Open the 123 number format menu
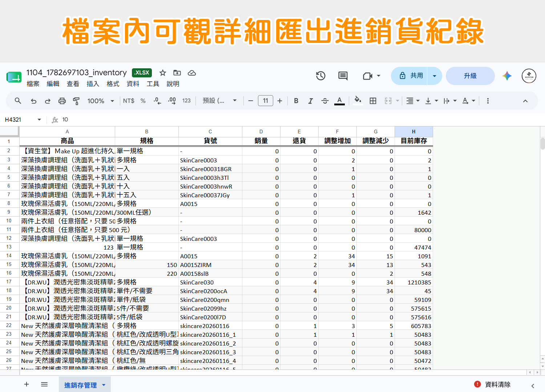545x392 pixels. point(186,101)
